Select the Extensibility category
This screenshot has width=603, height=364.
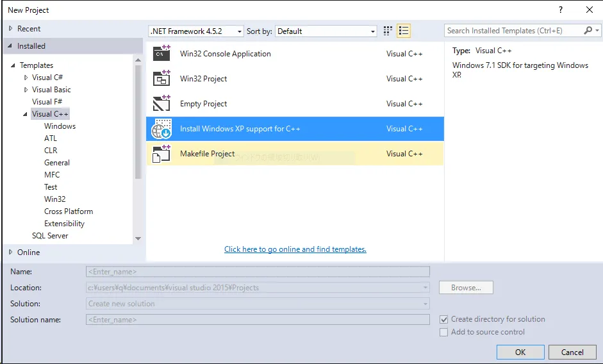pyautogui.click(x=64, y=224)
